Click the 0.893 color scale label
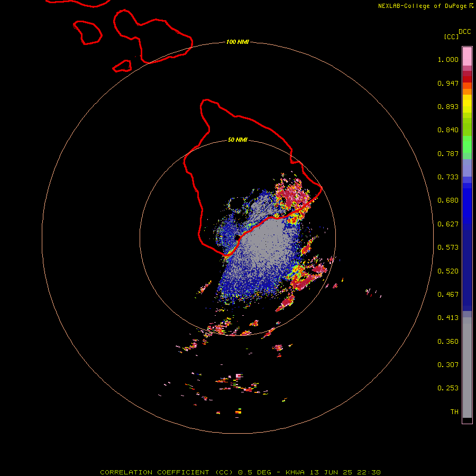The image size is (476, 476). pyautogui.click(x=448, y=106)
